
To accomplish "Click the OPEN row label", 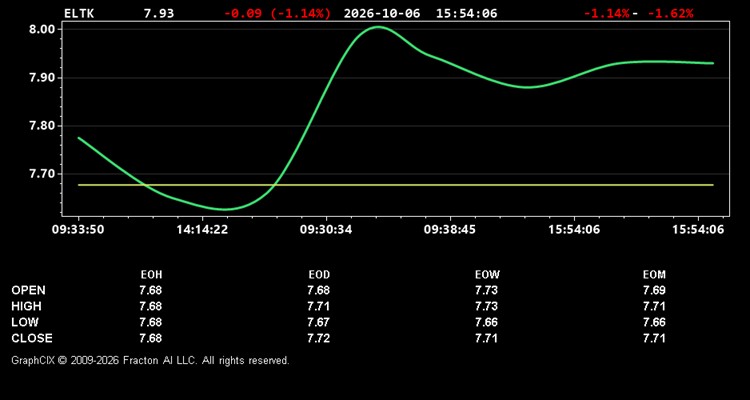I will [29, 290].
